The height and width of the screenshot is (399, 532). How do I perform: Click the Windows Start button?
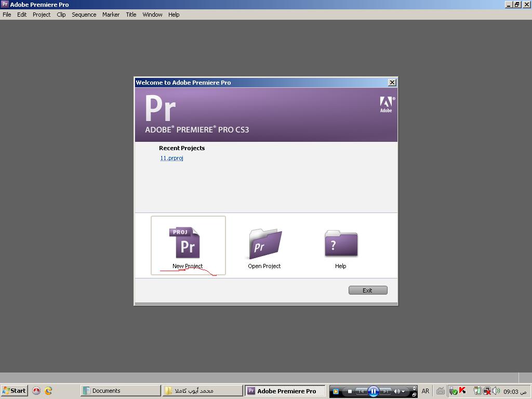[x=14, y=391]
